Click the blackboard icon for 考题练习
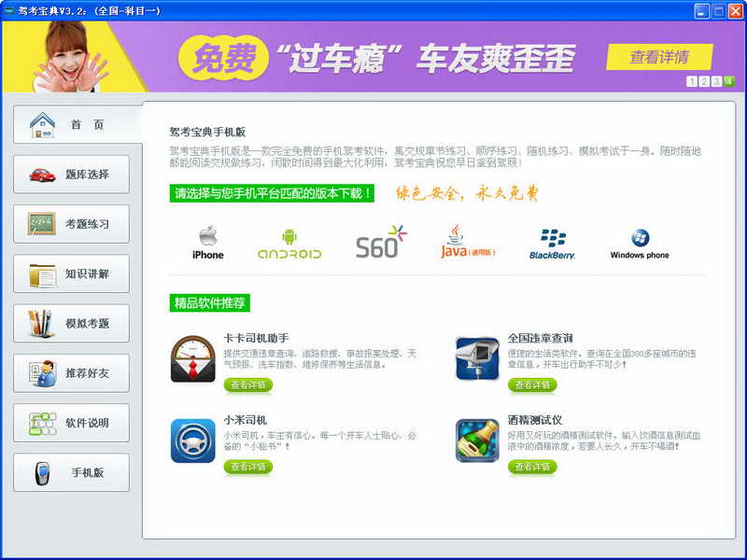Image resolution: width=747 pixels, height=560 pixels. point(42,224)
